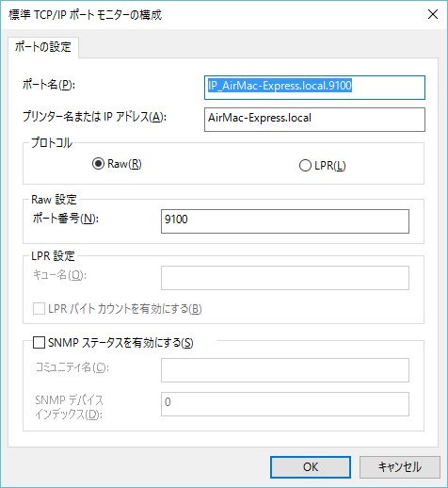Click the dialog title bar text
Viewport: 448px width, 488px height.
point(85,15)
